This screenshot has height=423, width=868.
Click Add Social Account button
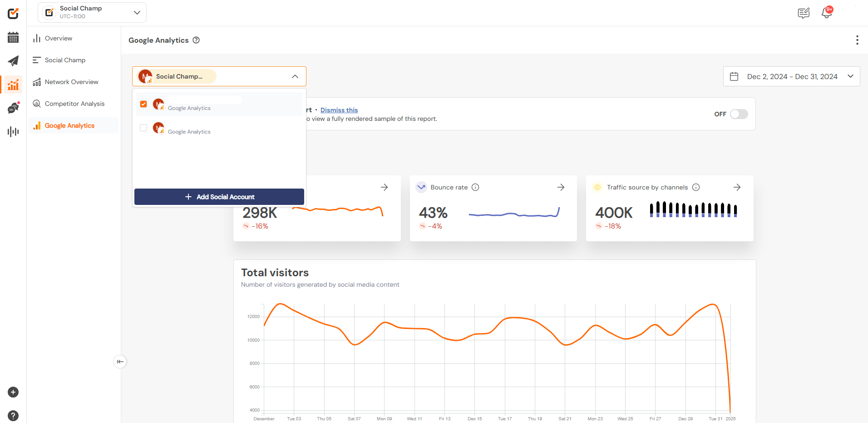click(x=219, y=197)
